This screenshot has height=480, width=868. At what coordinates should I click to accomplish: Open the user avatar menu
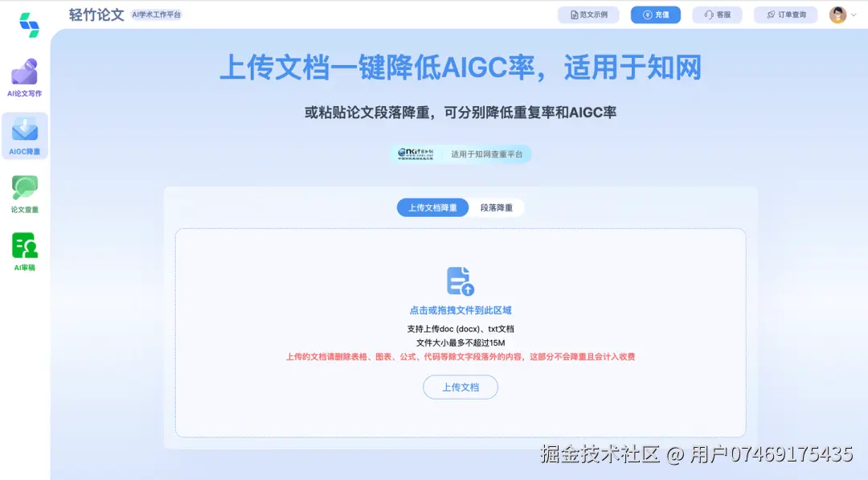[x=838, y=14]
